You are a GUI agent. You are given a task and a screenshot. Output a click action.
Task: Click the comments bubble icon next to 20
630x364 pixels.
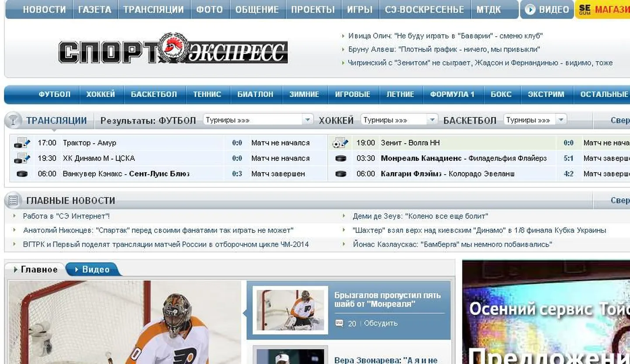point(339,323)
